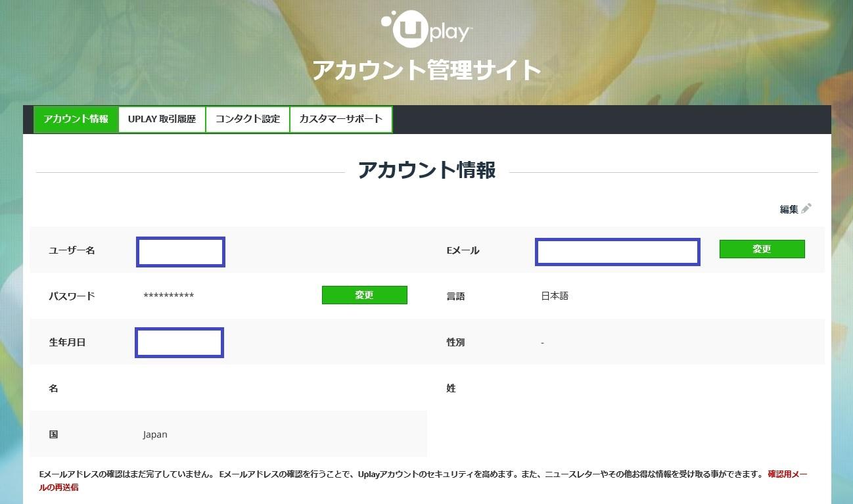The width and height of the screenshot is (853, 504).
Task: Click the ユーザー名 label
Action: point(72,250)
